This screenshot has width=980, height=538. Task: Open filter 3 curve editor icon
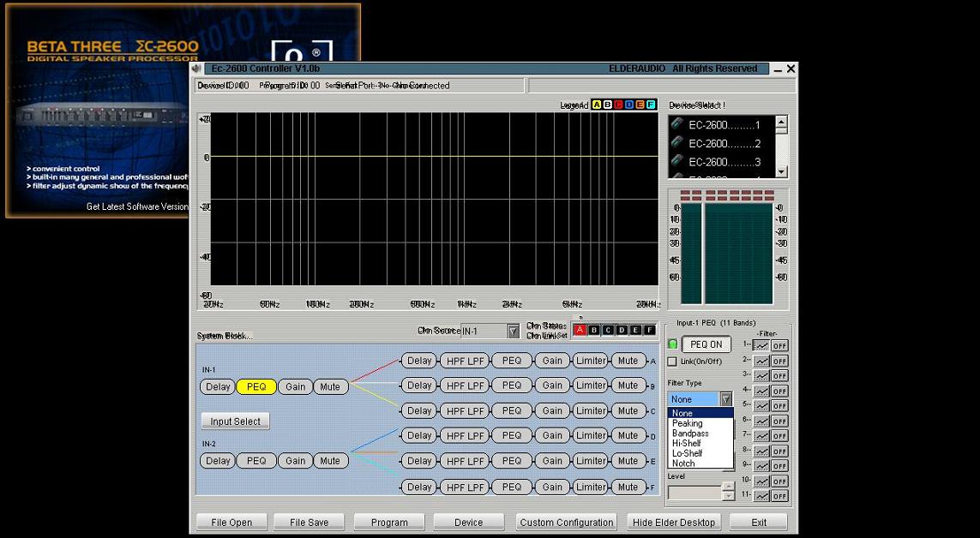click(x=761, y=376)
